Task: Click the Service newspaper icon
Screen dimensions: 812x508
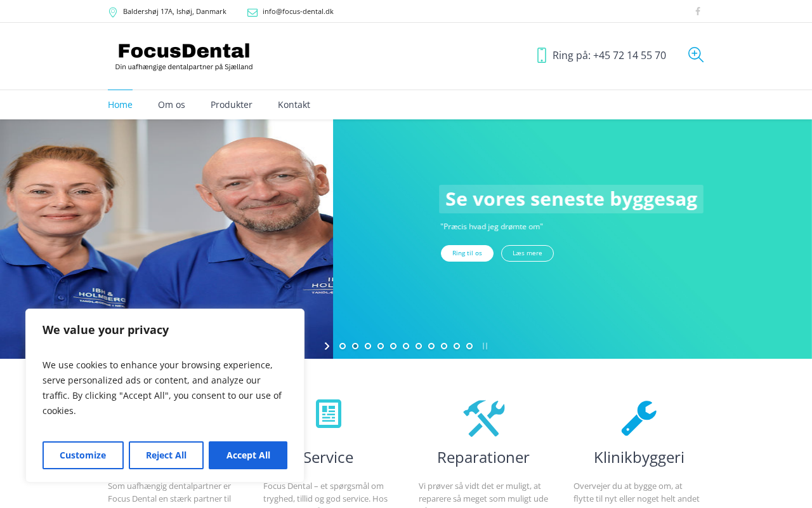Action: click(x=329, y=414)
